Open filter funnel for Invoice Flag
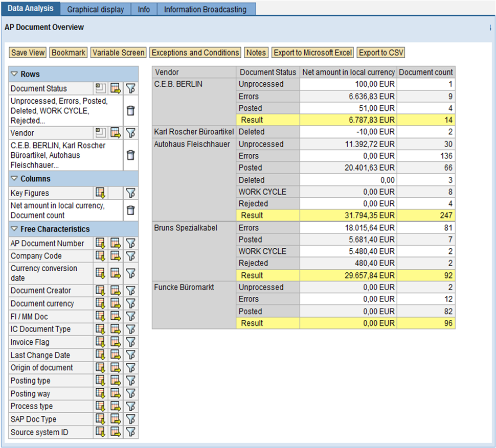The height and width of the screenshot is (448, 496). pyautogui.click(x=130, y=342)
